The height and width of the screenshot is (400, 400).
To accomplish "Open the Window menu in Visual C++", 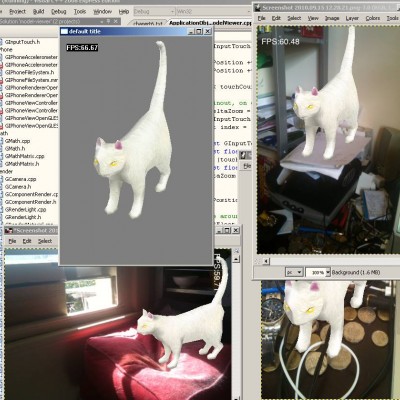I will tap(102, 12).
